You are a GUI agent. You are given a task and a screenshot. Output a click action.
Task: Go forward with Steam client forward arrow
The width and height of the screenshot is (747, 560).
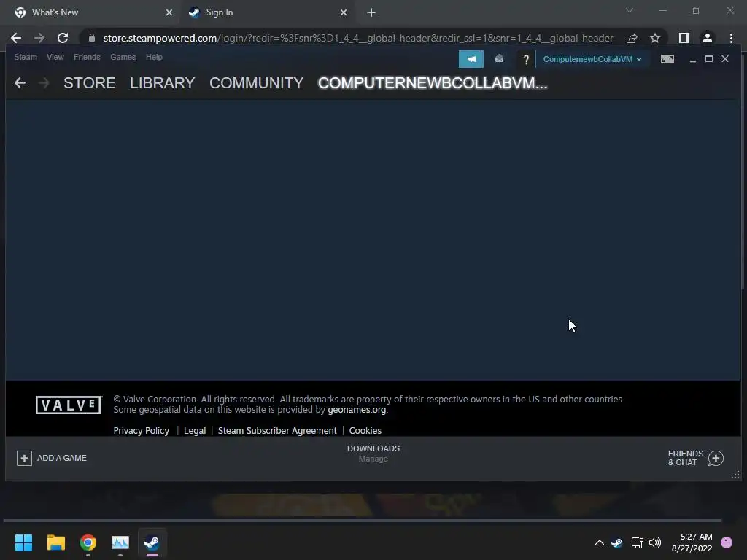pos(44,83)
